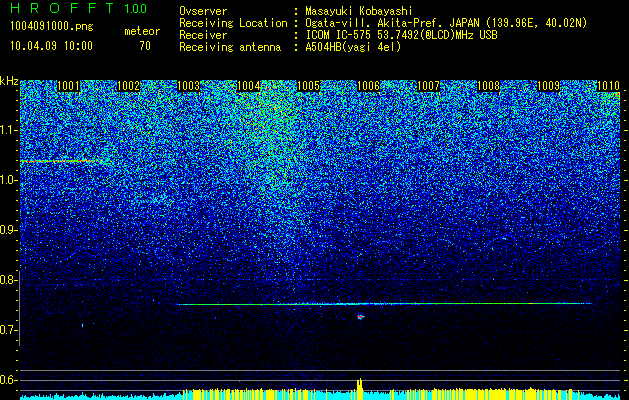629x400 pixels.
Task: Click observer name Masayuki Kobayashi
Action: pyautogui.click(x=359, y=11)
